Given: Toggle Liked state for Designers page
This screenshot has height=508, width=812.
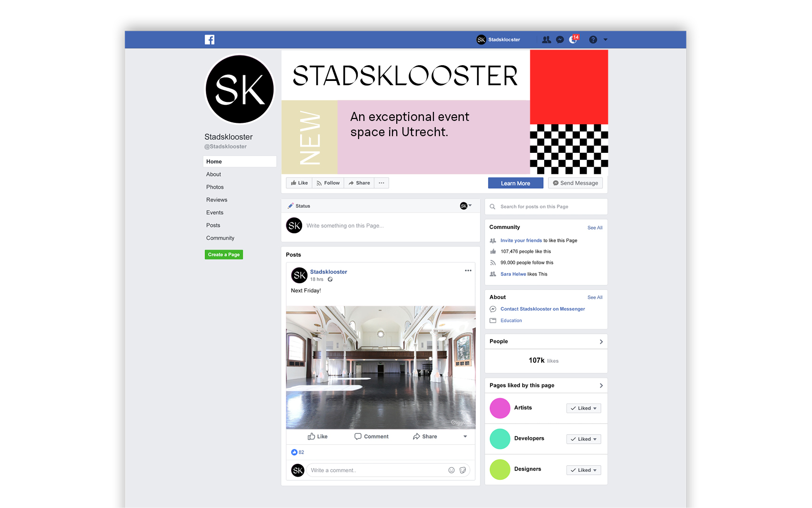Looking at the screenshot, I should (584, 470).
